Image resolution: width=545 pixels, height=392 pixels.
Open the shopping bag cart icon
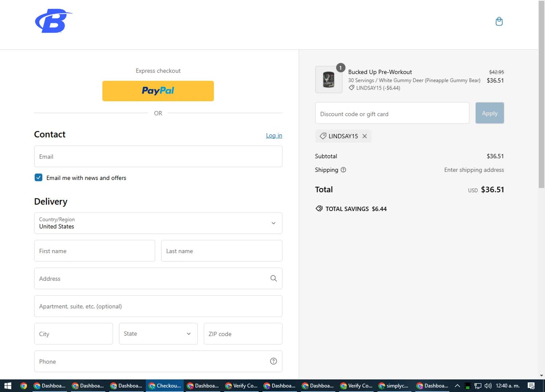click(x=499, y=21)
